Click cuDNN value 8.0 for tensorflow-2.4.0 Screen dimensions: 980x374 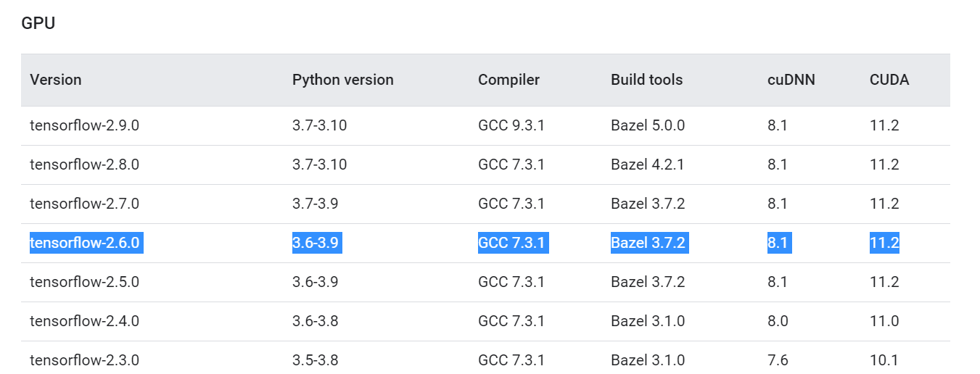(778, 321)
